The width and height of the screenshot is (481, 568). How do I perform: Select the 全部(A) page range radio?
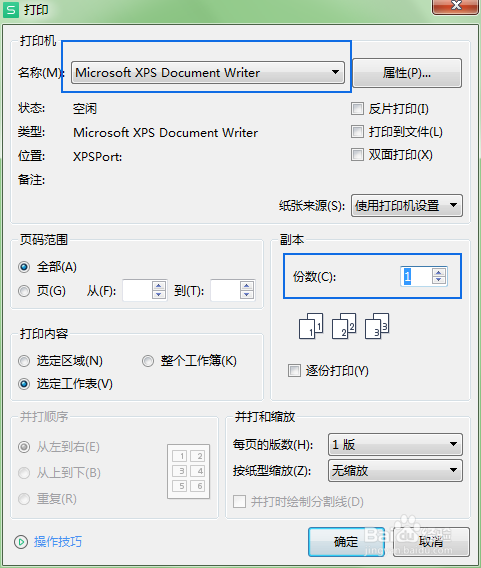(24, 267)
